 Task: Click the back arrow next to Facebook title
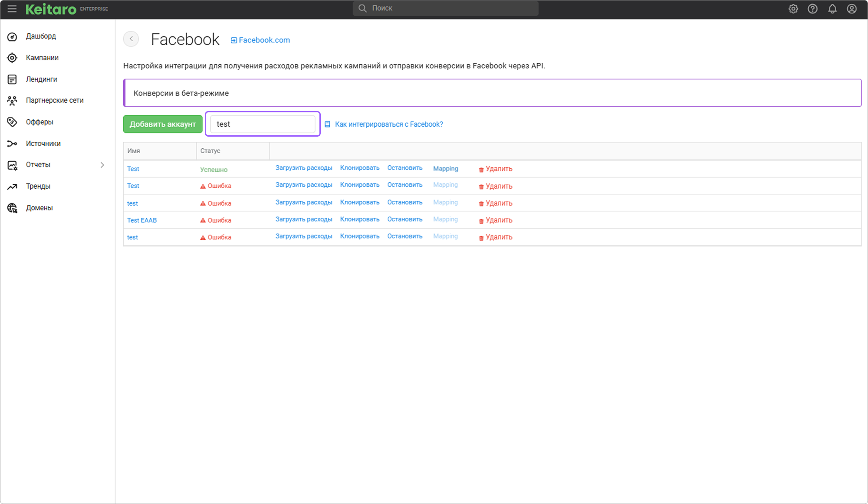[x=131, y=39]
